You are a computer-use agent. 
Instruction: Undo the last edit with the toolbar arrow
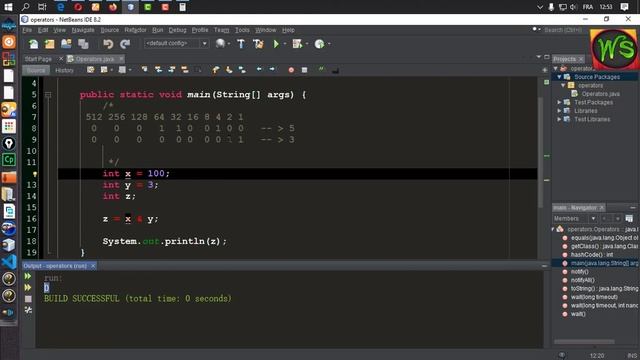[x=108, y=44]
